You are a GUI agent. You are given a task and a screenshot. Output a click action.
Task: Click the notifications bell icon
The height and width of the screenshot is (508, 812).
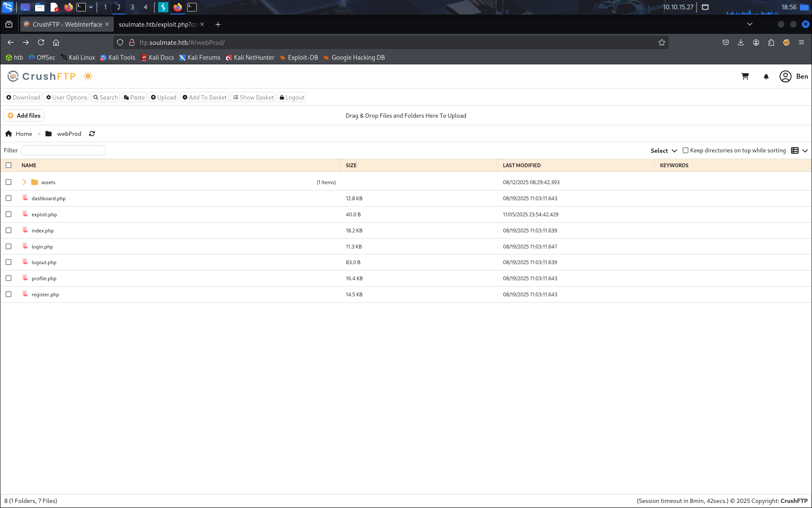point(766,77)
